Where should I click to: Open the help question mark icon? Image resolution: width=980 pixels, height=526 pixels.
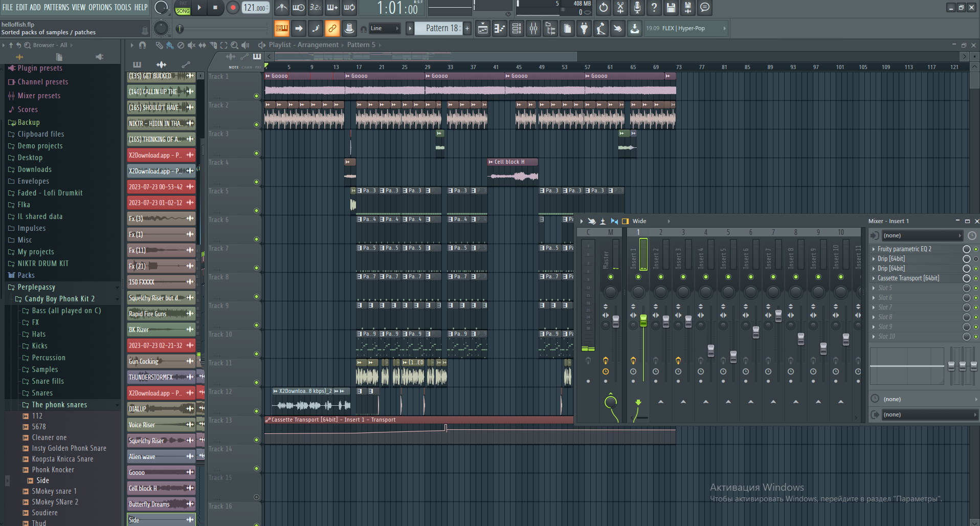pos(654,8)
